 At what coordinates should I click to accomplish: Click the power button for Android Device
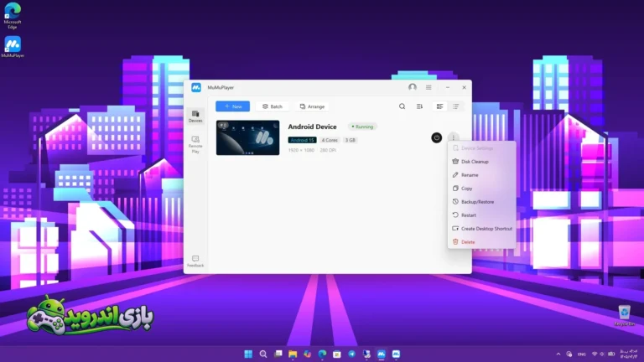tap(437, 137)
